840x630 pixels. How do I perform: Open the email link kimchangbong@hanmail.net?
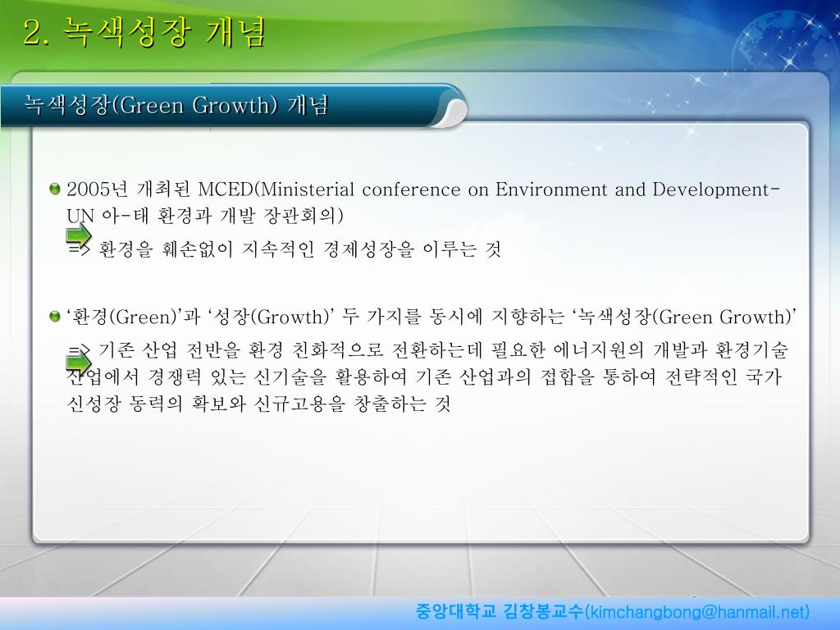[x=697, y=612]
